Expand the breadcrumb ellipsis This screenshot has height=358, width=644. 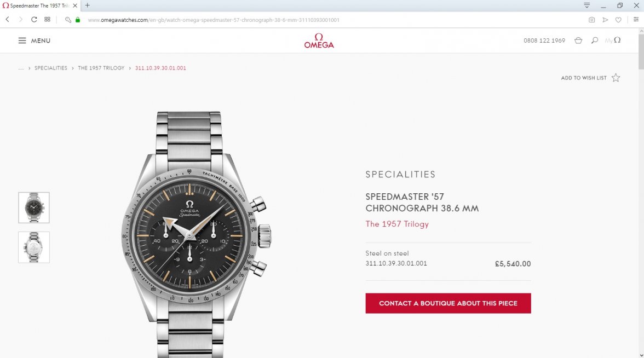pos(21,68)
